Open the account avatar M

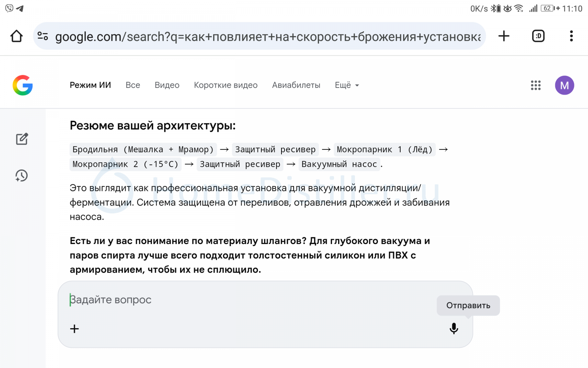point(564,85)
